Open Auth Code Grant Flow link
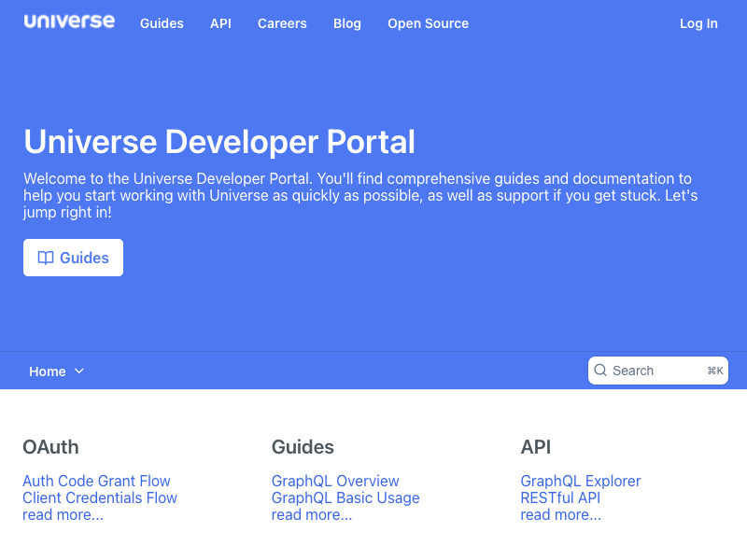The image size is (747, 560). click(96, 481)
